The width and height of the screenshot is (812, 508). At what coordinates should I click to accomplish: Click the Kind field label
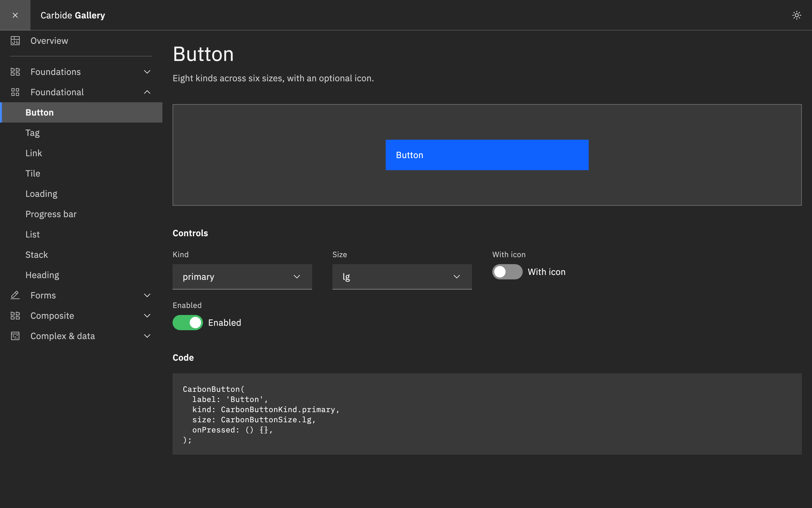pyautogui.click(x=181, y=254)
